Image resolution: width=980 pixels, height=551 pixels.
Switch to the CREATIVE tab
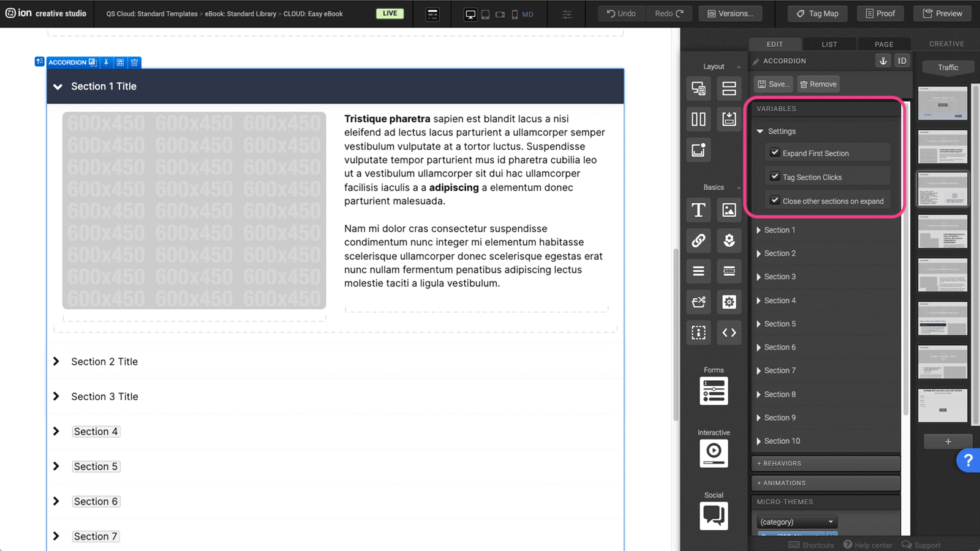946,44
